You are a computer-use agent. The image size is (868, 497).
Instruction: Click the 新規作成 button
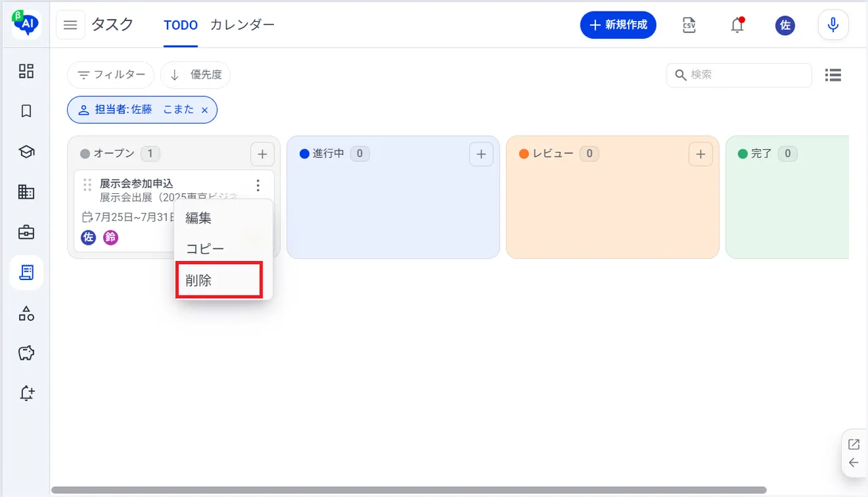pyautogui.click(x=618, y=25)
